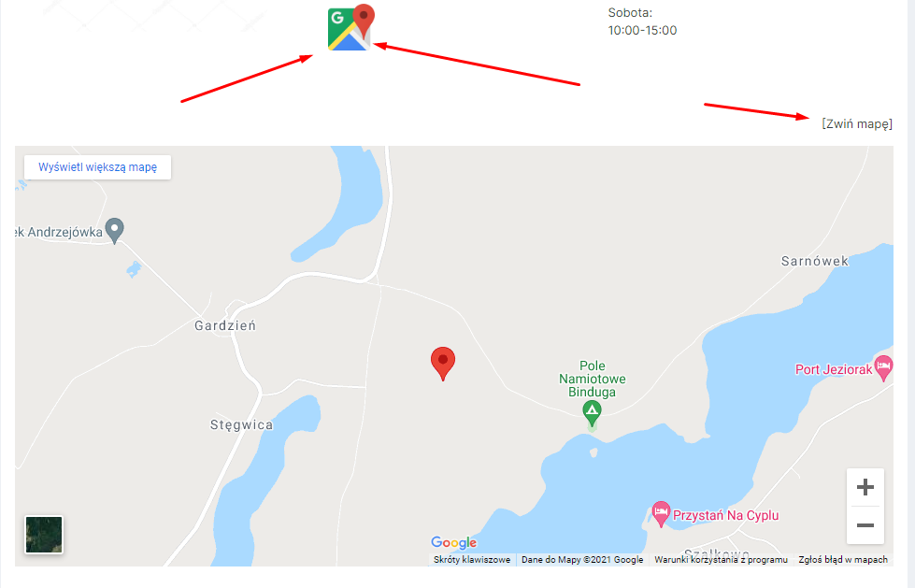Click the Pole Namiotowe Binduga text label
This screenshot has height=588, width=915.
(x=593, y=379)
